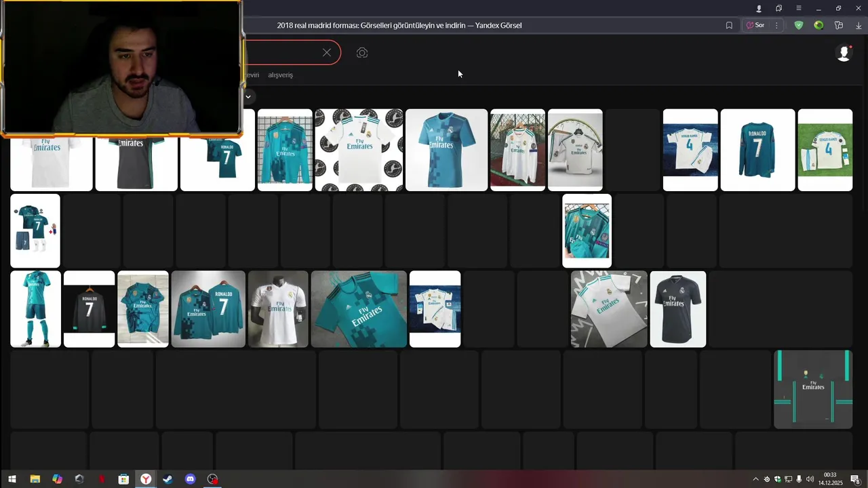Image resolution: width=868 pixels, height=488 pixels.
Task: Open the white kids kit on blue background thumbnail
Action: coord(435,309)
